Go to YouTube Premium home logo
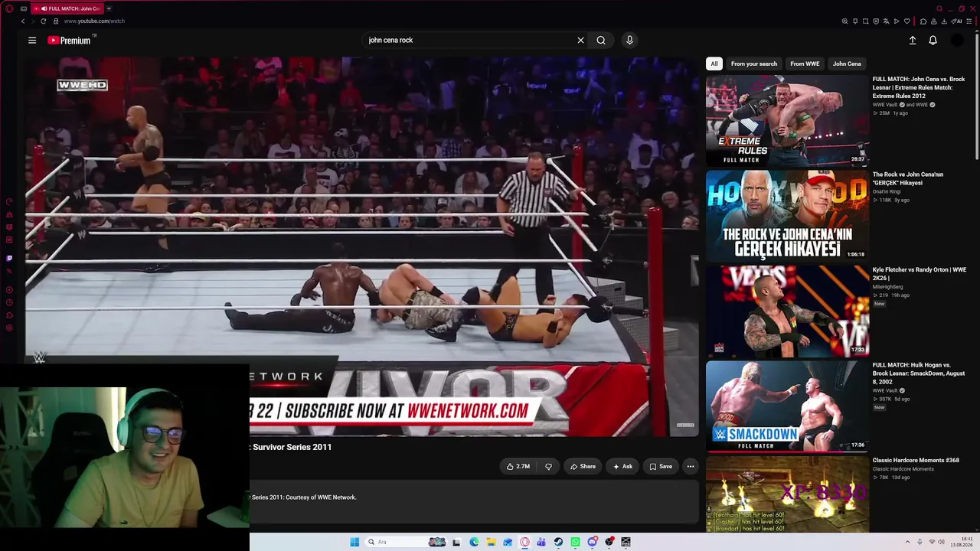This screenshot has height=551, width=980. 70,41
